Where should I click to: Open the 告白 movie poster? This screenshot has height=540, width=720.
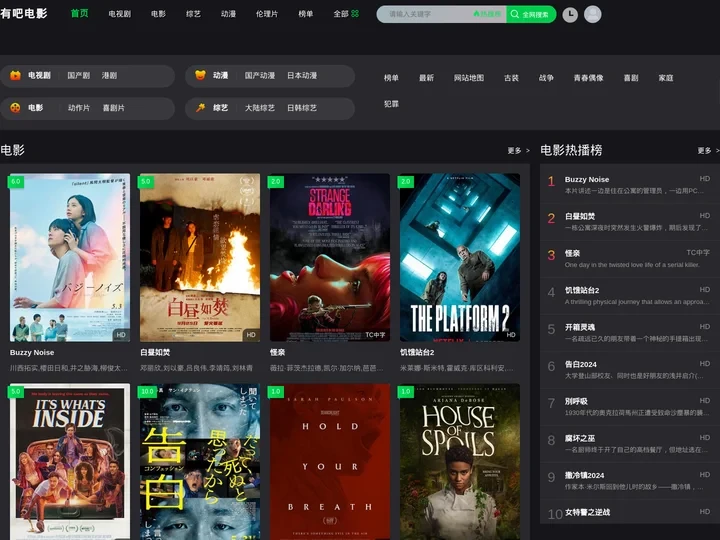200,461
